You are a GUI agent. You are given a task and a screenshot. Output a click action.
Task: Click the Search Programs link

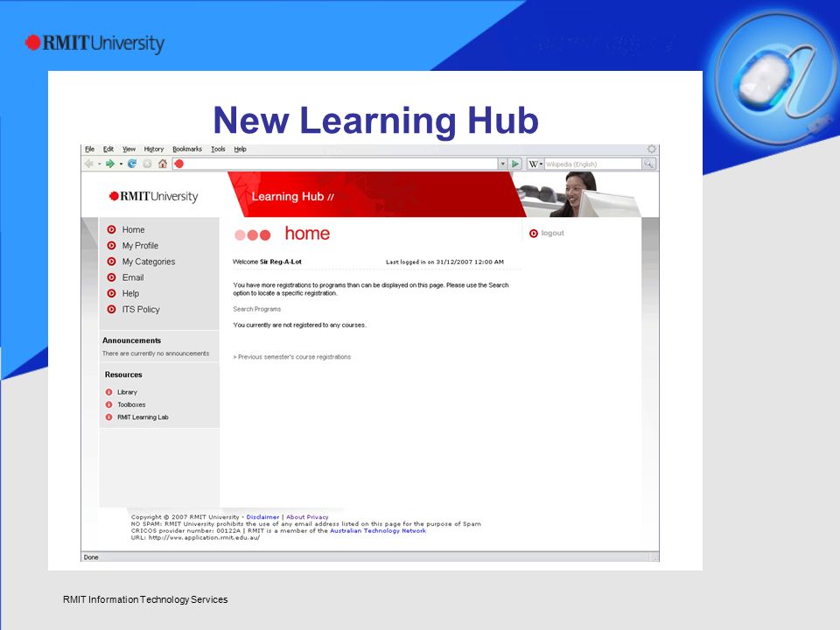pos(256,309)
